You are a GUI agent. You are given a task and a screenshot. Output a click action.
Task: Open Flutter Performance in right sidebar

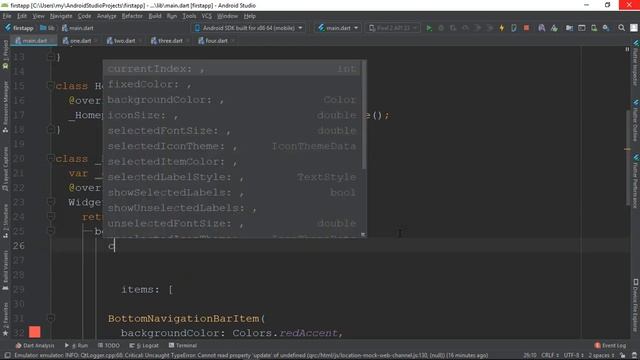[x=635, y=180]
